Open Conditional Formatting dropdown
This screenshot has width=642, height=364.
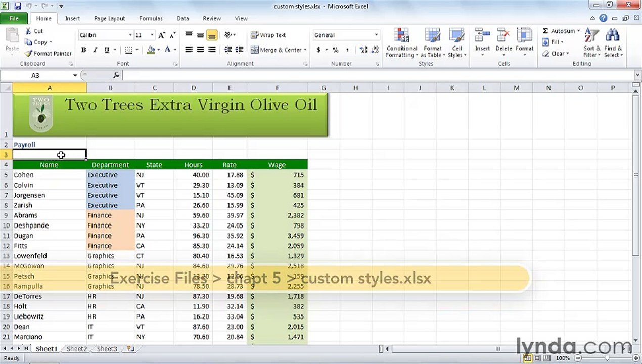pyautogui.click(x=401, y=43)
